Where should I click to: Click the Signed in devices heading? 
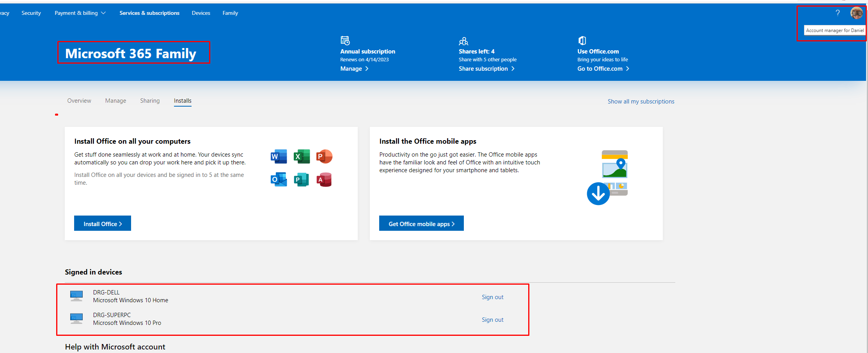coord(93,272)
